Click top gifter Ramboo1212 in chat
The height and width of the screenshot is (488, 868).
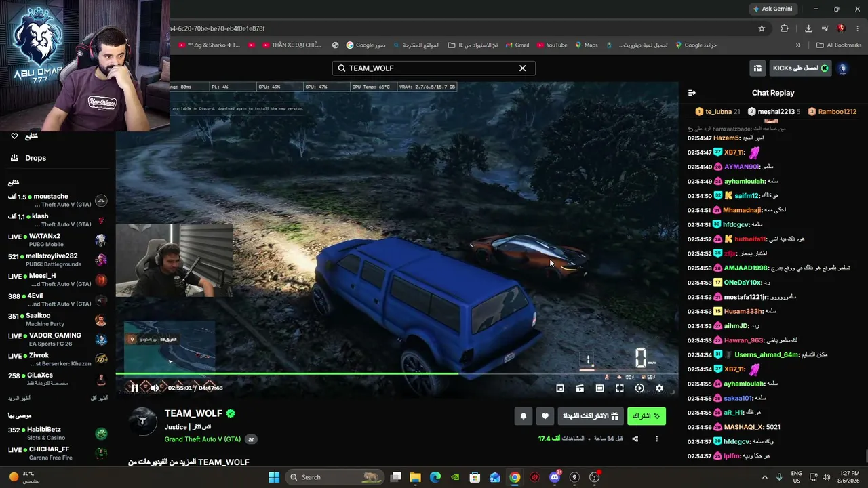(832, 112)
